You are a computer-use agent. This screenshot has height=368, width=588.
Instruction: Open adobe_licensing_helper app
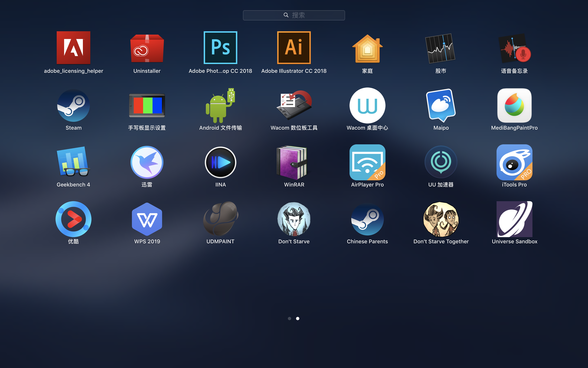(x=73, y=48)
